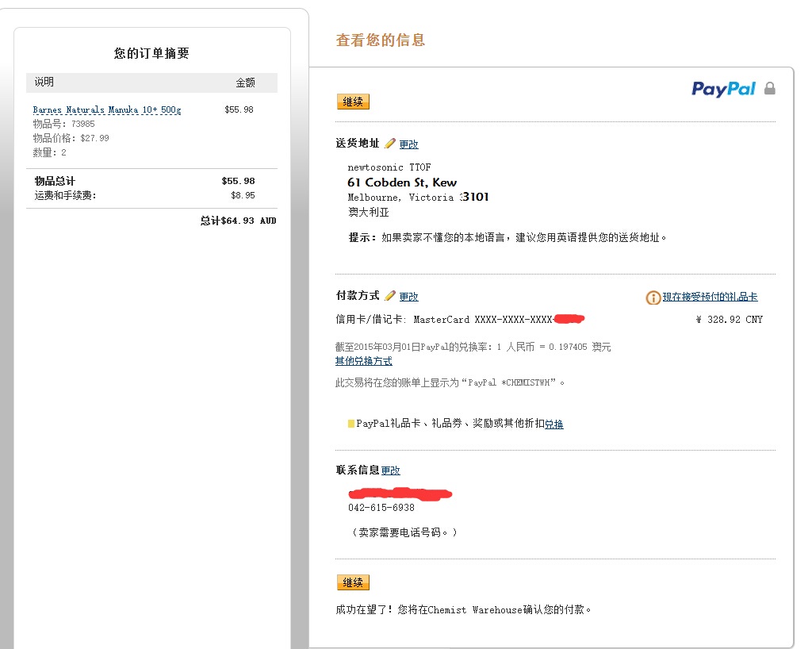Click the padlock security icon
This screenshot has width=812, height=649.
(x=770, y=89)
